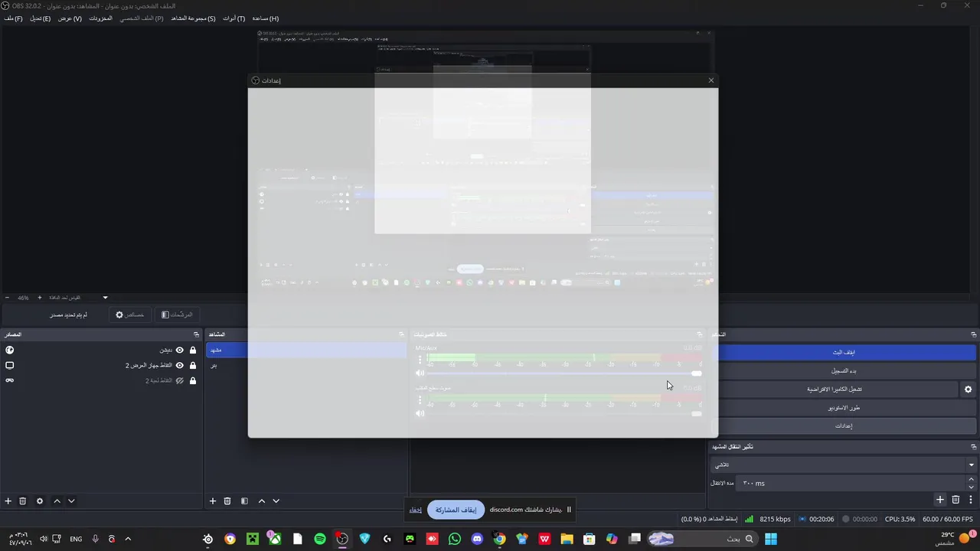This screenshot has width=980, height=551.
Task: Toggle Studio Mode طور الاستوديو button
Action: (844, 408)
